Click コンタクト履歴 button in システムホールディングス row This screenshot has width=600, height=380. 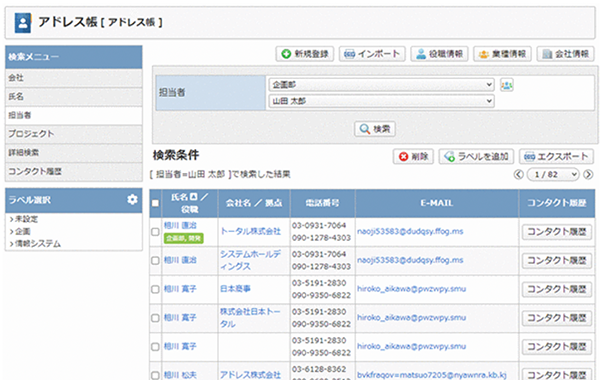557,261
